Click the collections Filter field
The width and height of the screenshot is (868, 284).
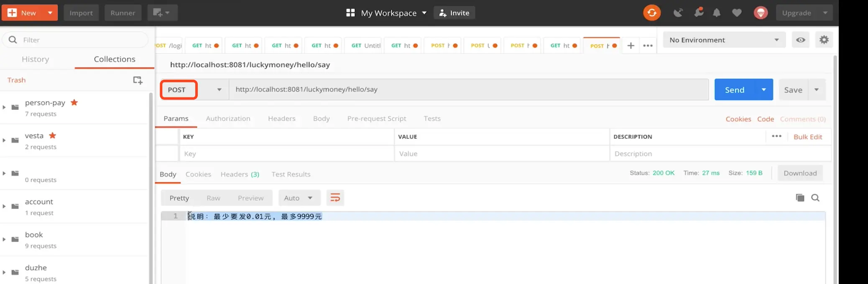(75, 40)
